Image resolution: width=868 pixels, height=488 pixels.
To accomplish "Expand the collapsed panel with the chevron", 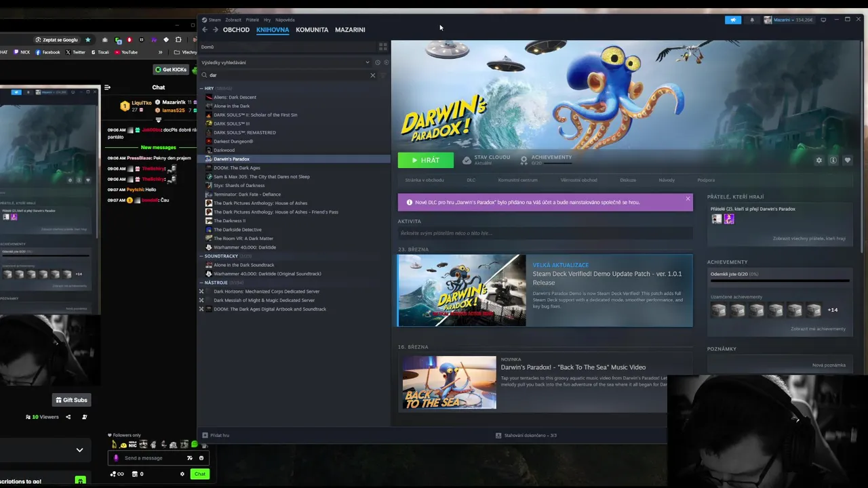I will [x=79, y=449].
